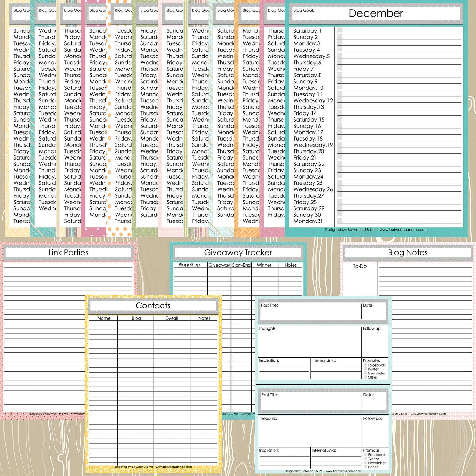The image size is (476, 476).
Task: Click the E-Mail column header in Contacts
Action: click(x=171, y=318)
